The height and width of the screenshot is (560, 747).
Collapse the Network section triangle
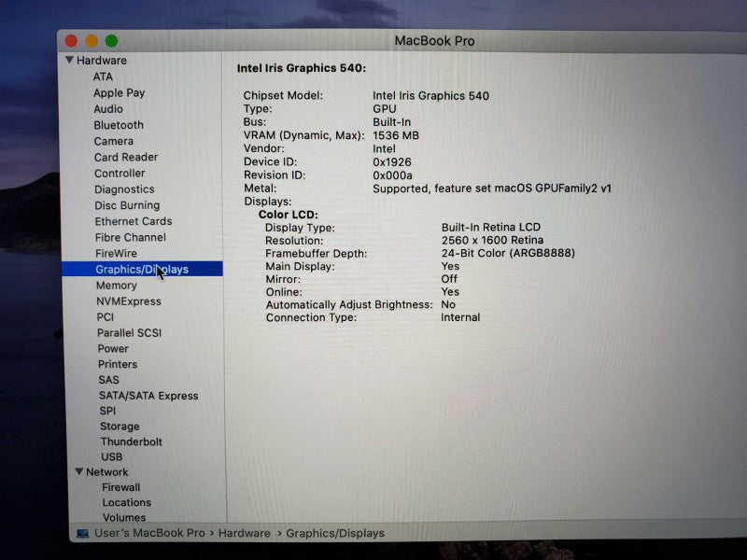coord(79,471)
